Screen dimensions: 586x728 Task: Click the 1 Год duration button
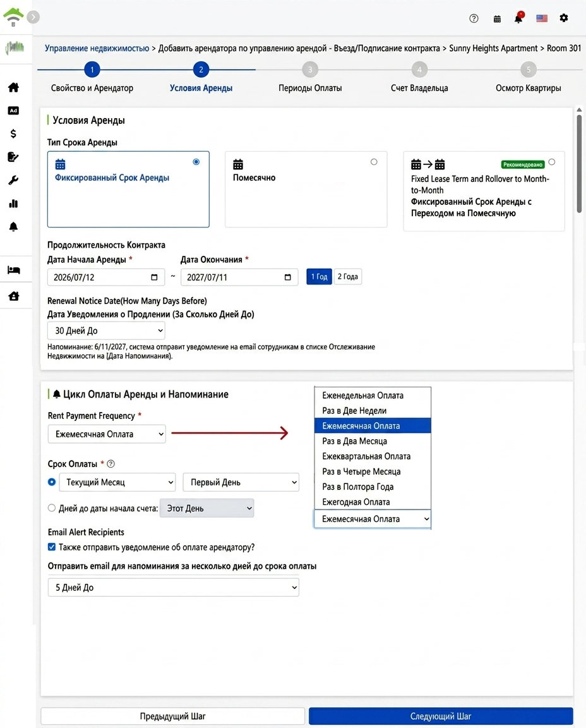point(320,277)
